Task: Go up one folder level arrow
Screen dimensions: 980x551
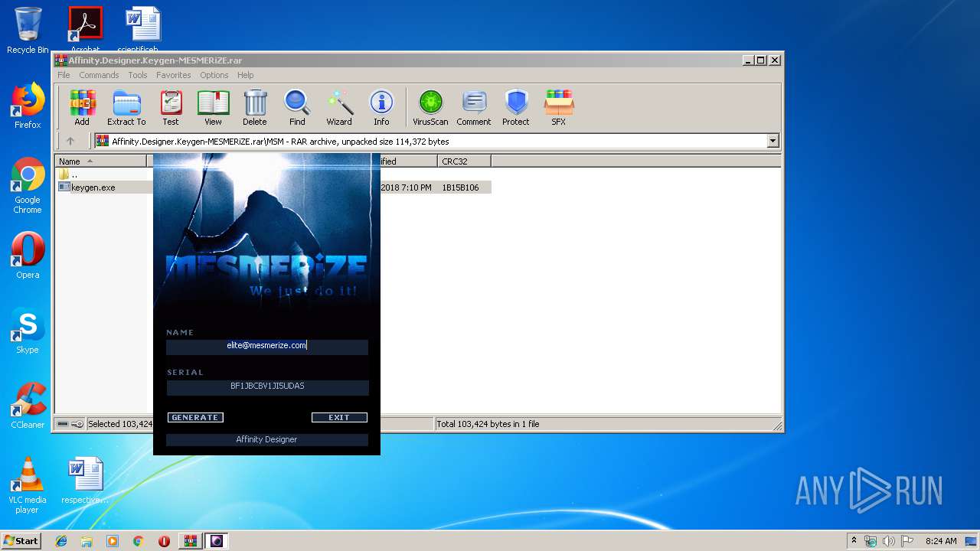Action: [70, 141]
